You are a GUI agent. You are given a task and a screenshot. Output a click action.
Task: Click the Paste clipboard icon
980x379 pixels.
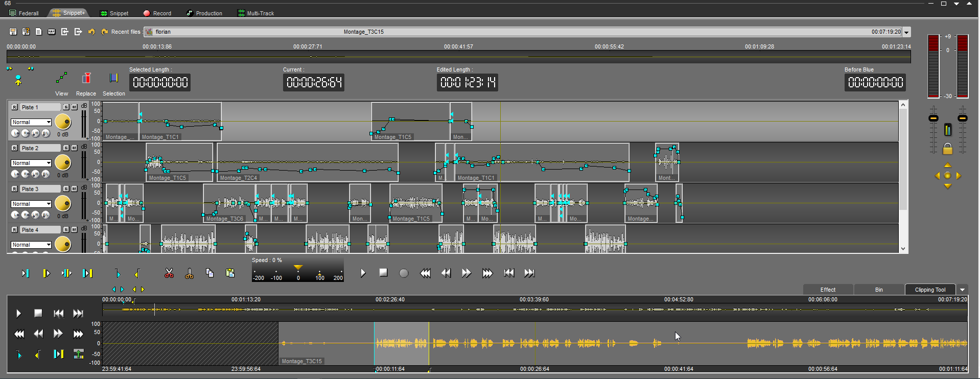click(x=230, y=273)
